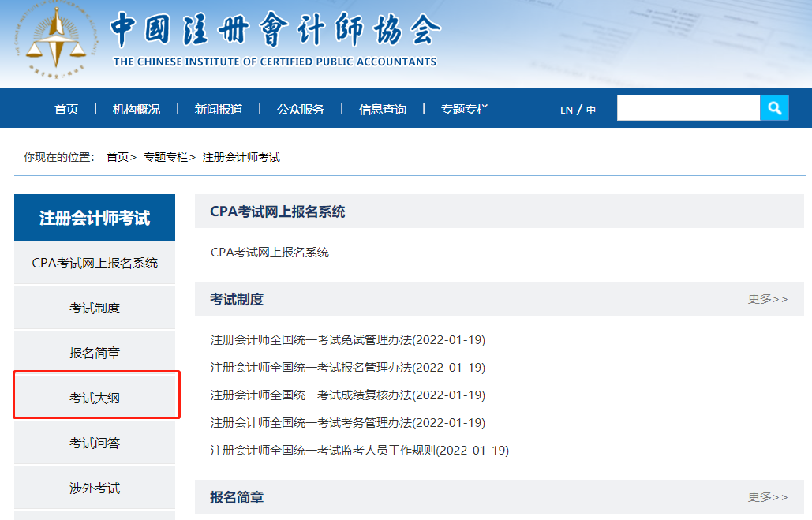
Task: Open 专题专栏 in the top navigation
Action: coord(465,109)
